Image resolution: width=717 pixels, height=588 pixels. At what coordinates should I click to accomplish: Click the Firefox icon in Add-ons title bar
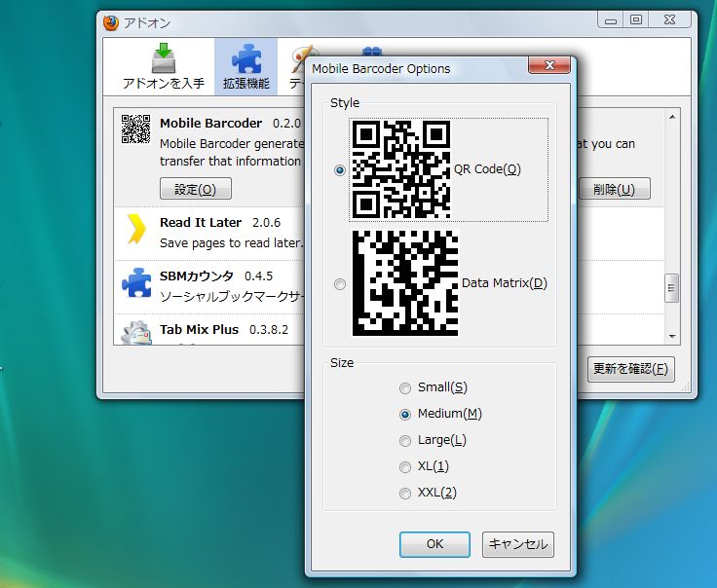pos(111,22)
